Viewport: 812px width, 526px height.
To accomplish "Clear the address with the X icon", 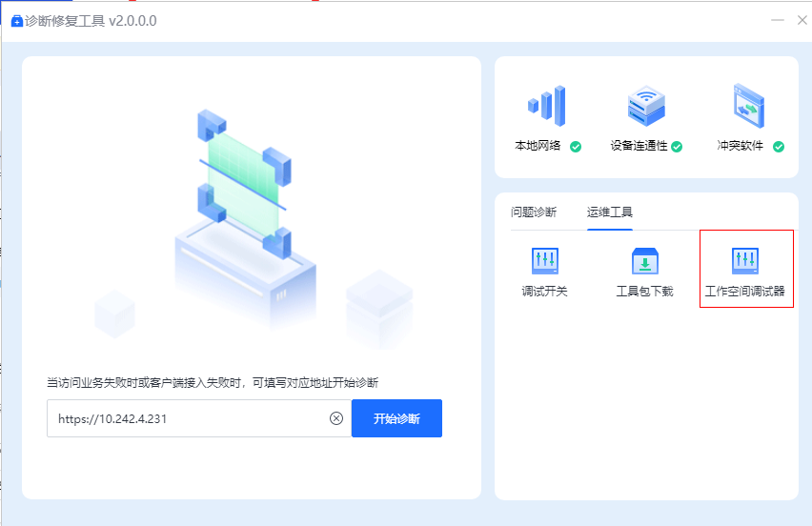I will (x=336, y=418).
